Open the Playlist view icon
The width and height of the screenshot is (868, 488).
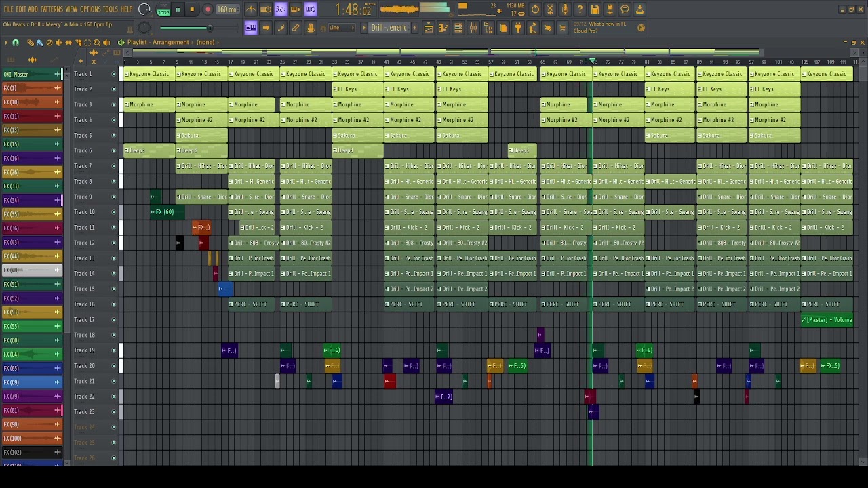pyautogui.click(x=429, y=28)
